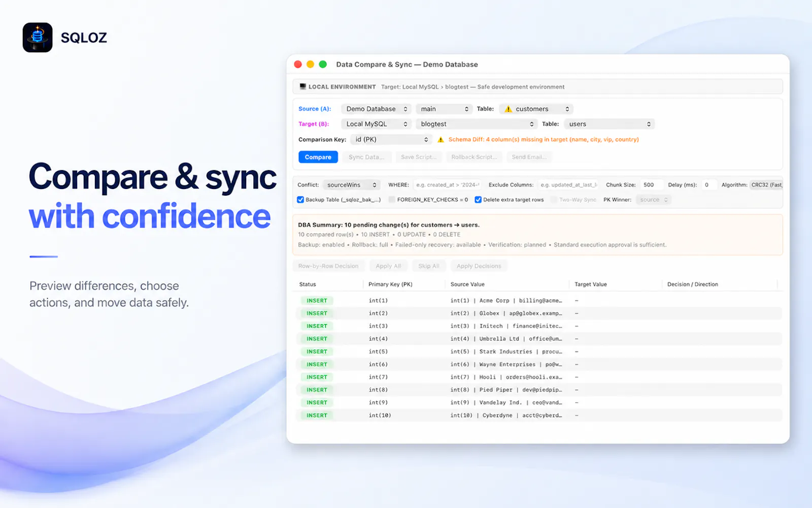Open the Conflict sourceWins dropdown

coord(352,185)
